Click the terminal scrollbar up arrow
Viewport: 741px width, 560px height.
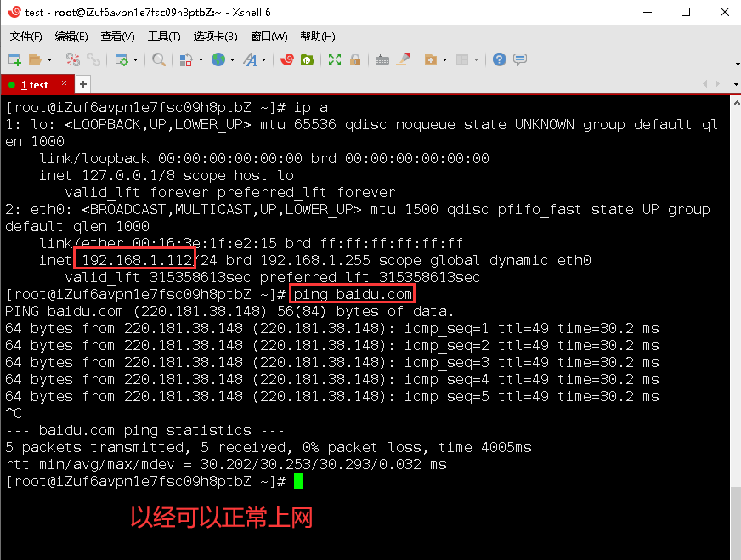click(x=736, y=103)
